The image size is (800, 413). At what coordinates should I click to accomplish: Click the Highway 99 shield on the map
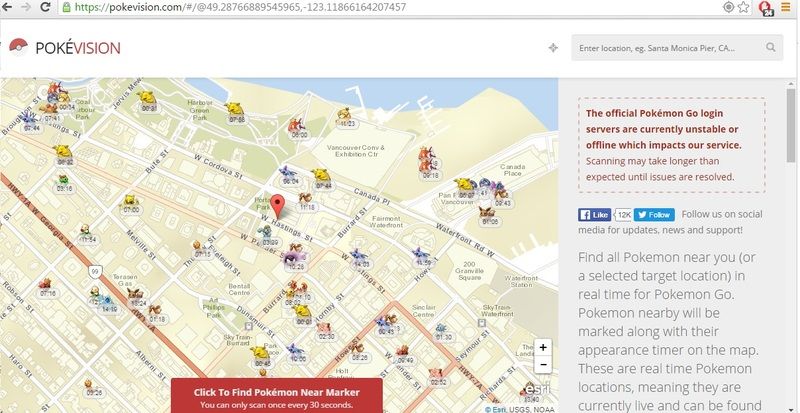95,272
